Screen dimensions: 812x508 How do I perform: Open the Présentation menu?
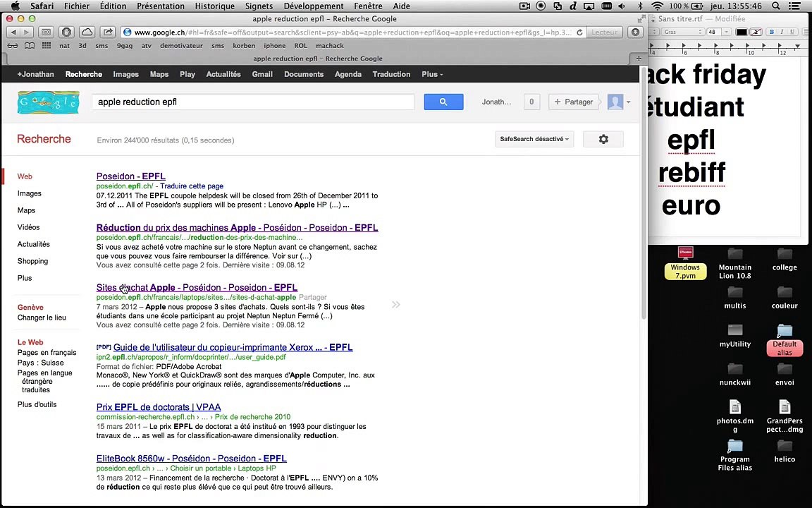pos(161,6)
